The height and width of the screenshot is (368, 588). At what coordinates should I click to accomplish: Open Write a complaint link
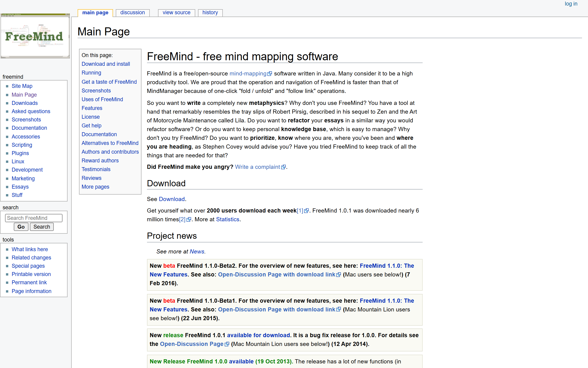point(257,167)
